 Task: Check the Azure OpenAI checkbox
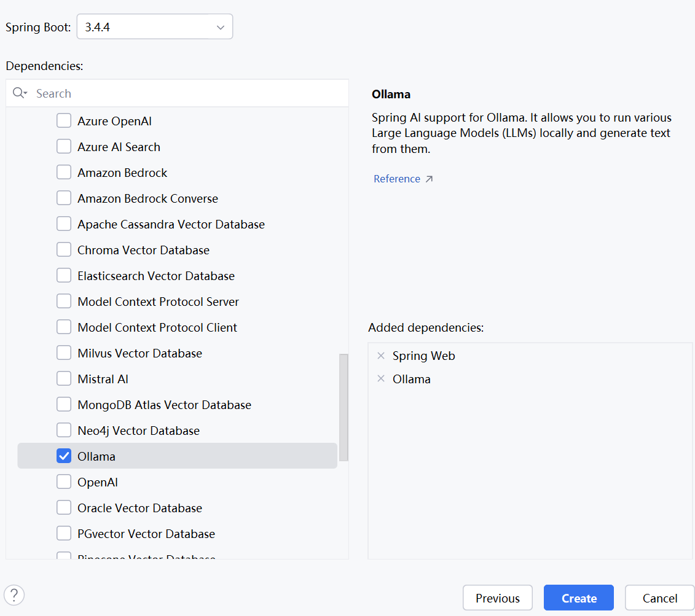[64, 120]
